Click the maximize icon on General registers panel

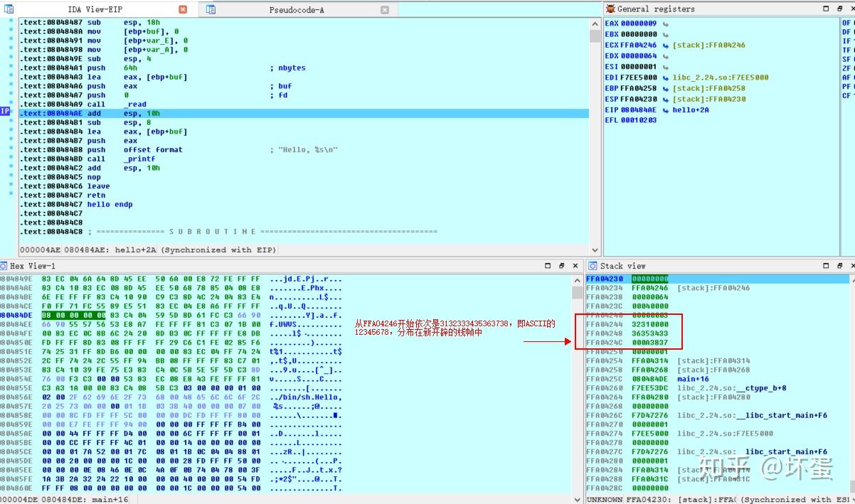[826, 9]
